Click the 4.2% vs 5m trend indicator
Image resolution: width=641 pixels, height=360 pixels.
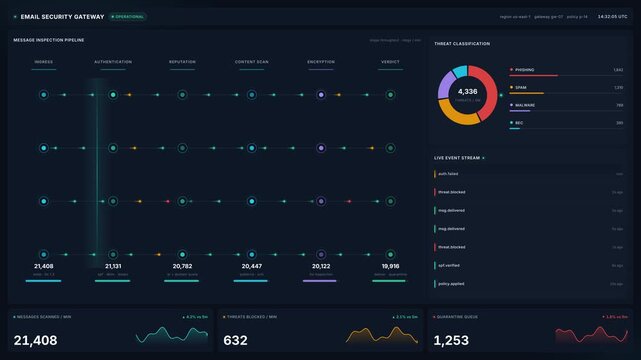point(195,317)
